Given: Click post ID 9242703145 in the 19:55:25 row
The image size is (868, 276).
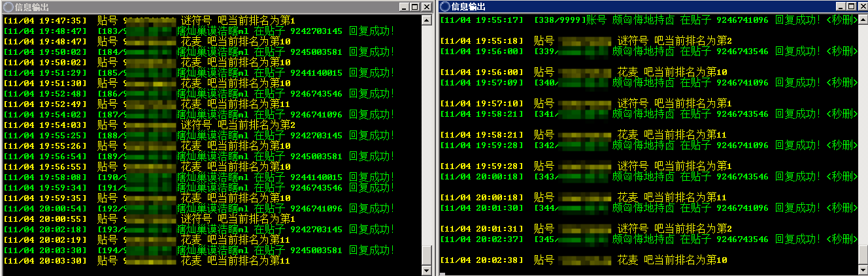Looking at the screenshot, I should click(x=316, y=136).
